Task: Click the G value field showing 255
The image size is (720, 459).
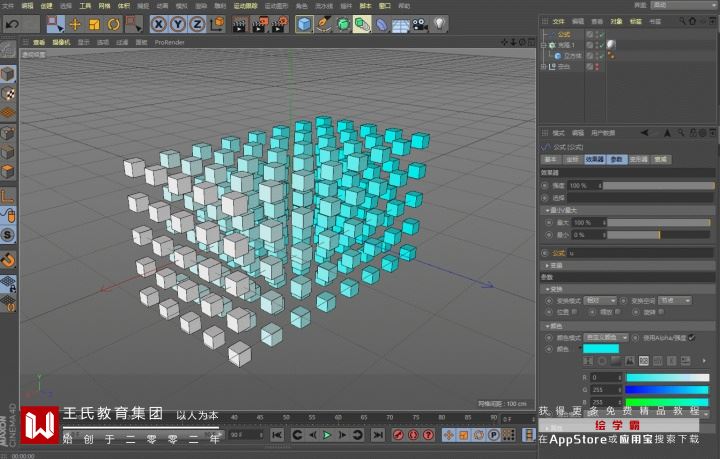Action: [606, 389]
